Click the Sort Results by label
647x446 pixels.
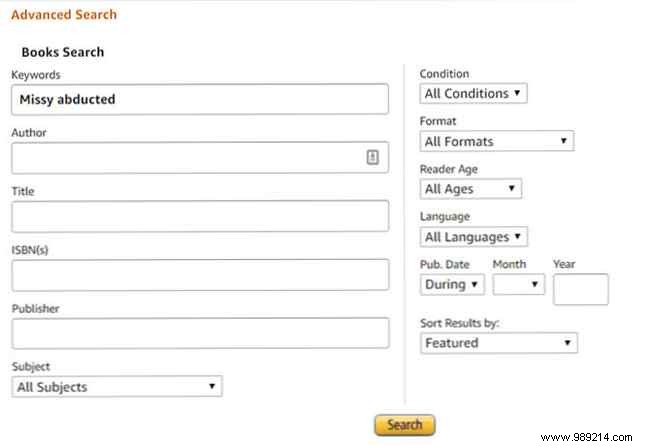pyautogui.click(x=460, y=324)
